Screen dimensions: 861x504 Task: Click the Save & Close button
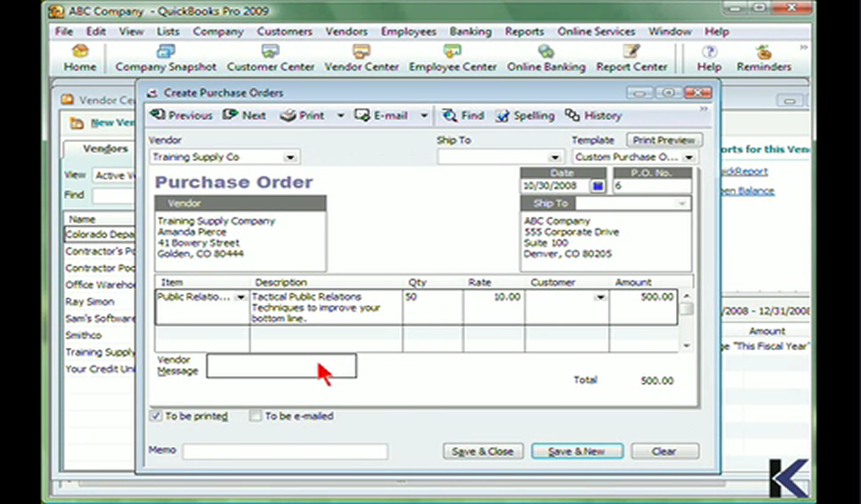[483, 451]
